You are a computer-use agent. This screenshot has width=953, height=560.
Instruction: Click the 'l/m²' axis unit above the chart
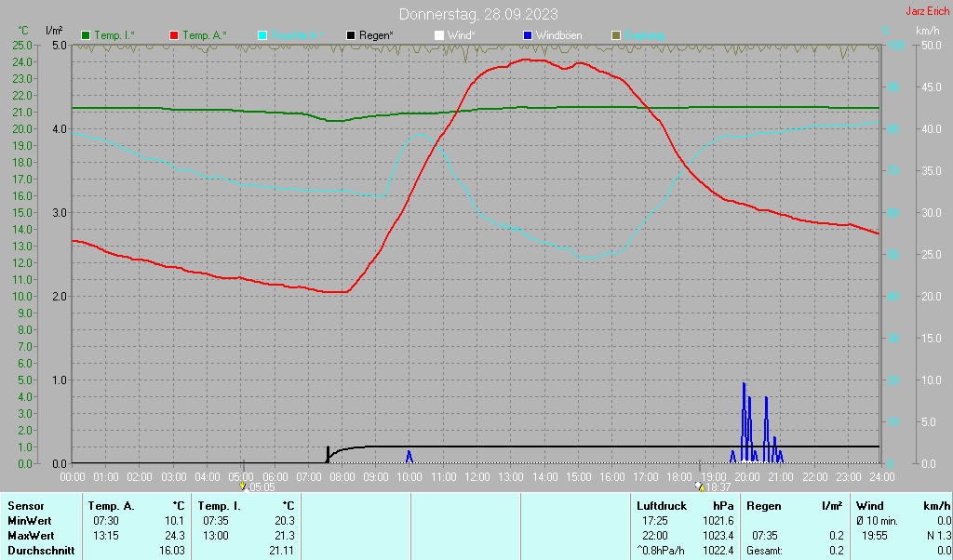pos(54,31)
